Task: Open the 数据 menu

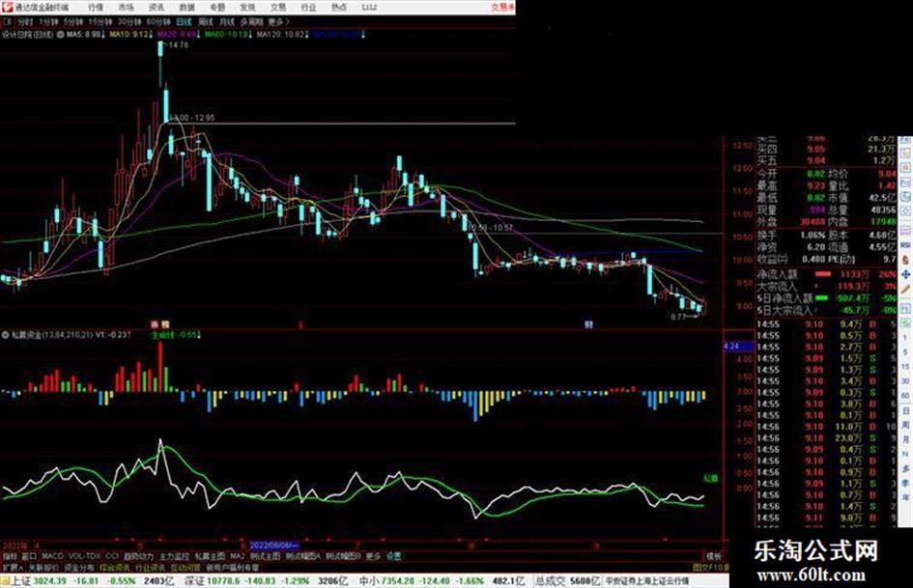Action: pos(186,7)
